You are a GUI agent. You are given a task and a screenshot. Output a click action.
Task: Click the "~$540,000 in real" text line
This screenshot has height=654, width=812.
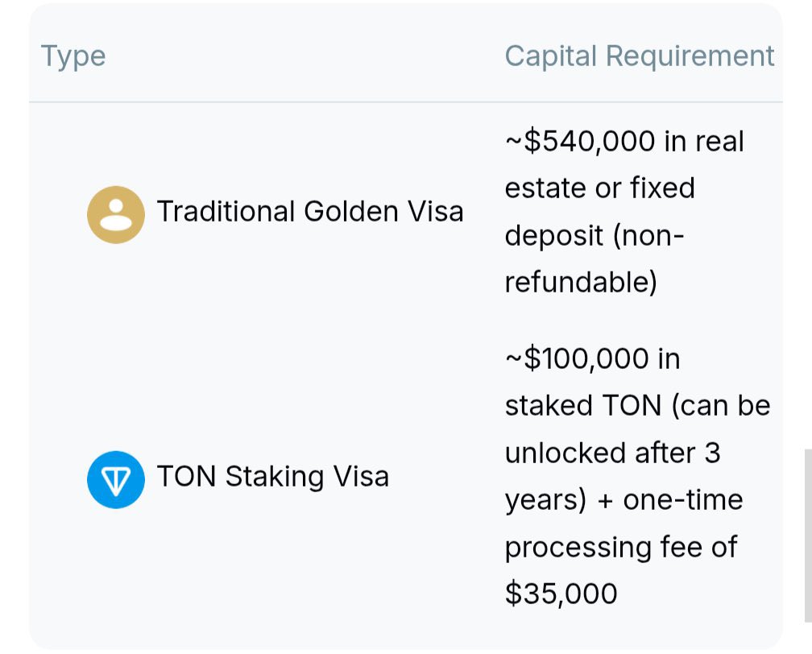coord(624,142)
